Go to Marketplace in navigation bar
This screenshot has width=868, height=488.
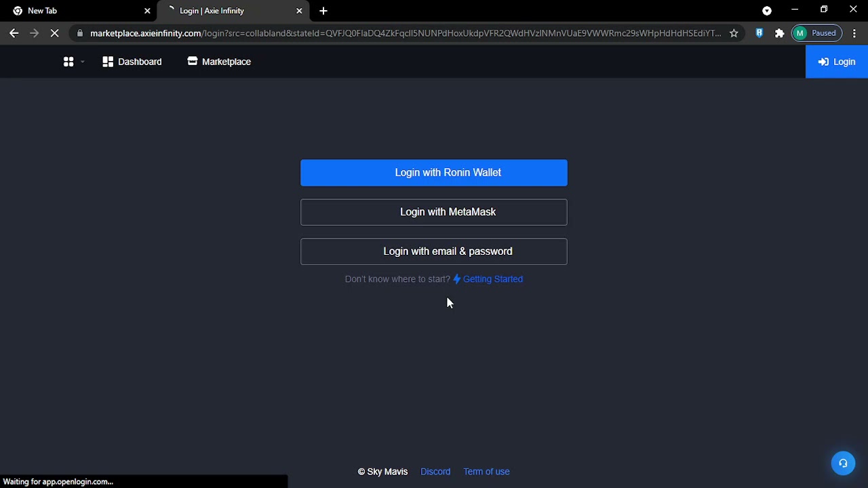point(219,62)
